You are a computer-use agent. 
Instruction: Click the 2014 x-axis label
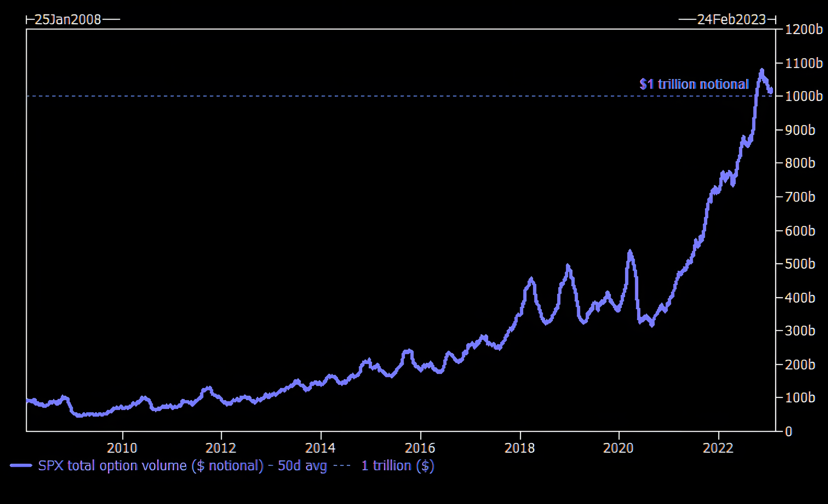[x=320, y=448]
